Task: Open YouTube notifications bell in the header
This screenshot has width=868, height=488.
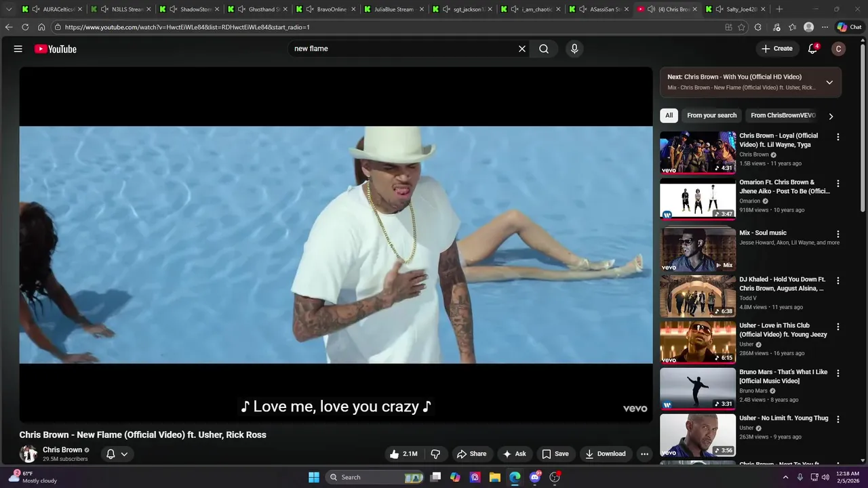Action: coord(812,49)
